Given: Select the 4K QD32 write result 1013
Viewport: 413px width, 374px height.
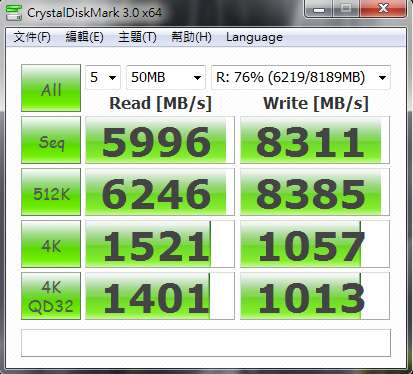Looking at the screenshot, I should tap(315, 296).
